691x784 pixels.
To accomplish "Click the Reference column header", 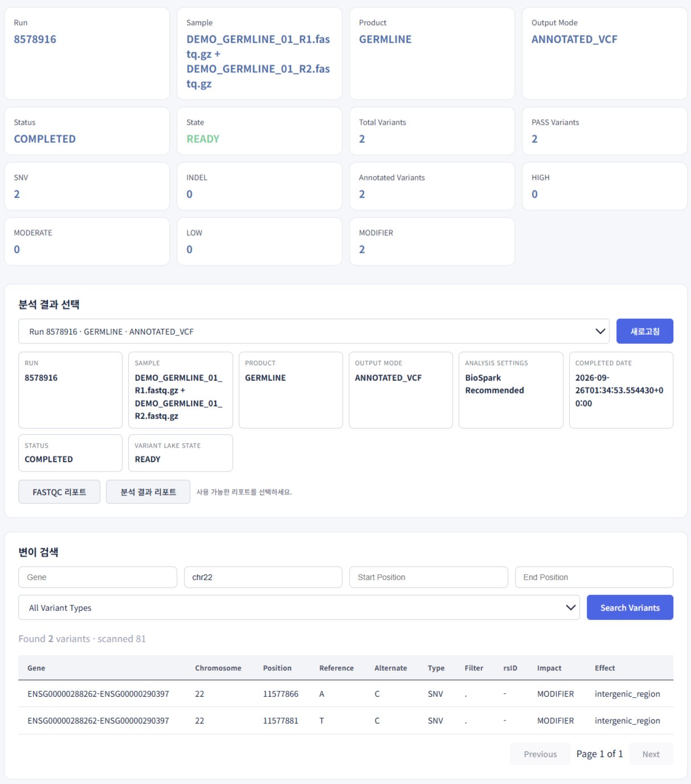I will point(336,668).
